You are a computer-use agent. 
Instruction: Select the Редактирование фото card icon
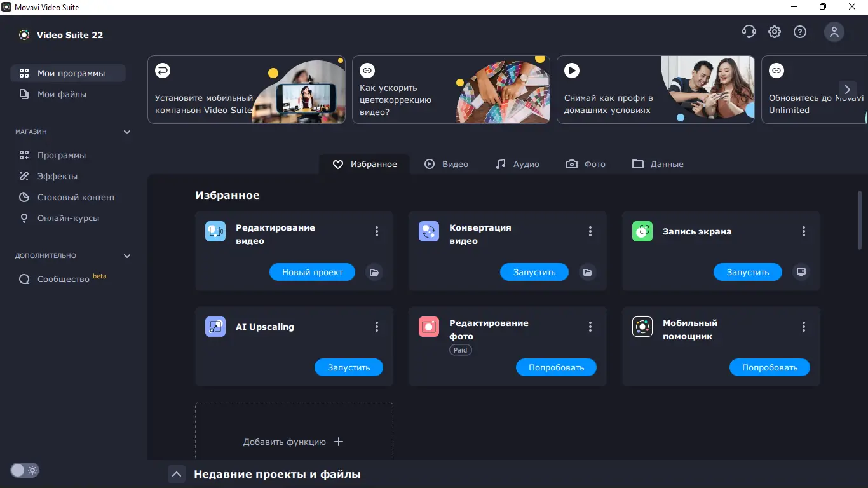point(429,327)
